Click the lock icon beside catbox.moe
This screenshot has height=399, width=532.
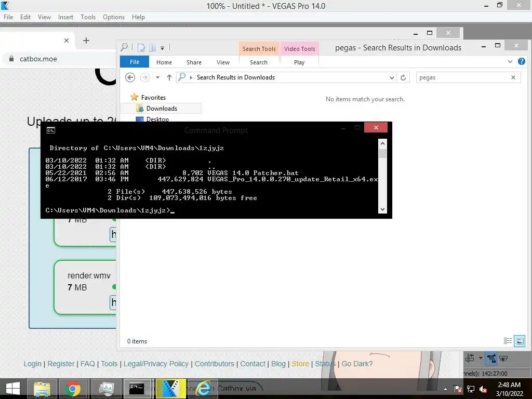tap(11, 59)
